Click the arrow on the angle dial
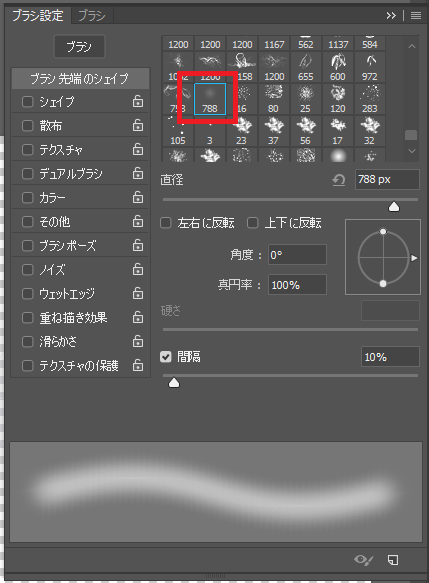 [414, 258]
